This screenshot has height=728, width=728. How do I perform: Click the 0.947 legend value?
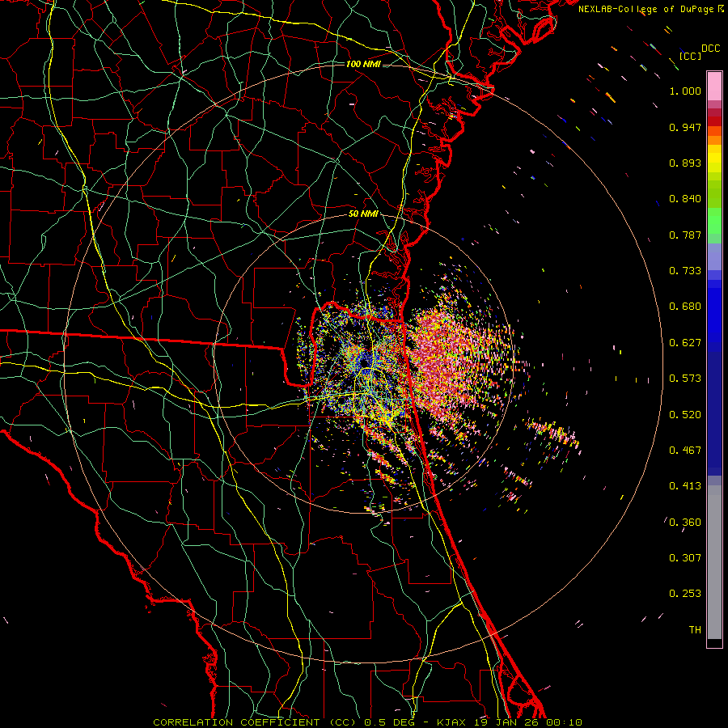click(x=685, y=127)
